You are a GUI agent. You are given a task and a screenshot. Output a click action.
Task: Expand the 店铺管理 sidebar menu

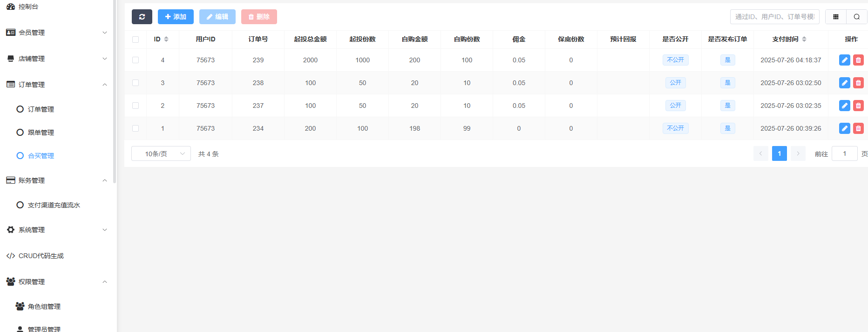(x=57, y=59)
